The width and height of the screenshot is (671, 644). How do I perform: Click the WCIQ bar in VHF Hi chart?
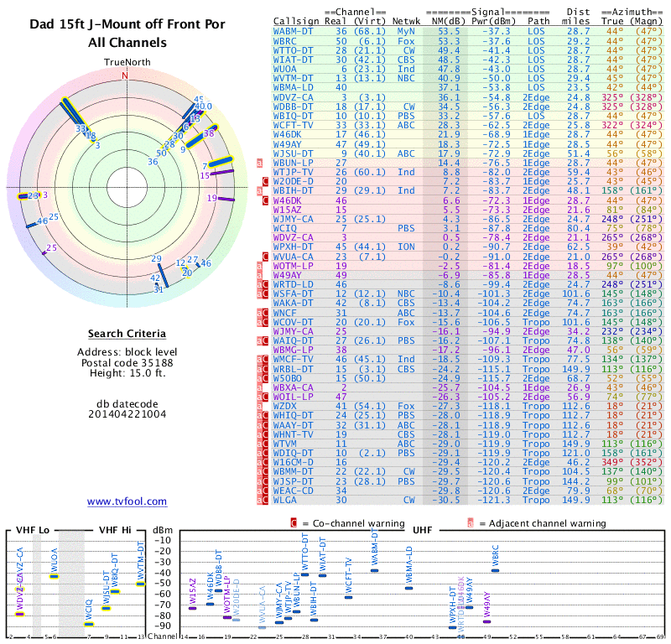click(89, 624)
